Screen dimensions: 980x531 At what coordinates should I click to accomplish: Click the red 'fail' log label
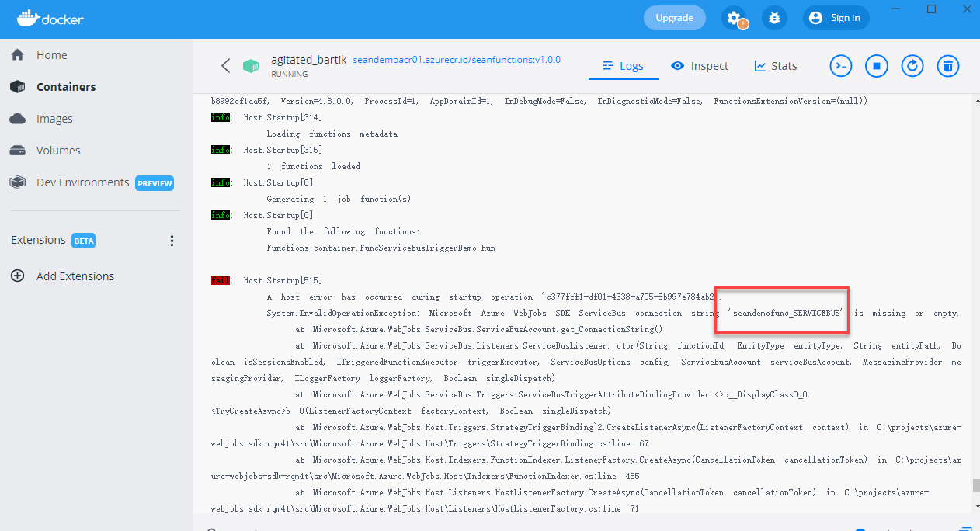pos(221,280)
